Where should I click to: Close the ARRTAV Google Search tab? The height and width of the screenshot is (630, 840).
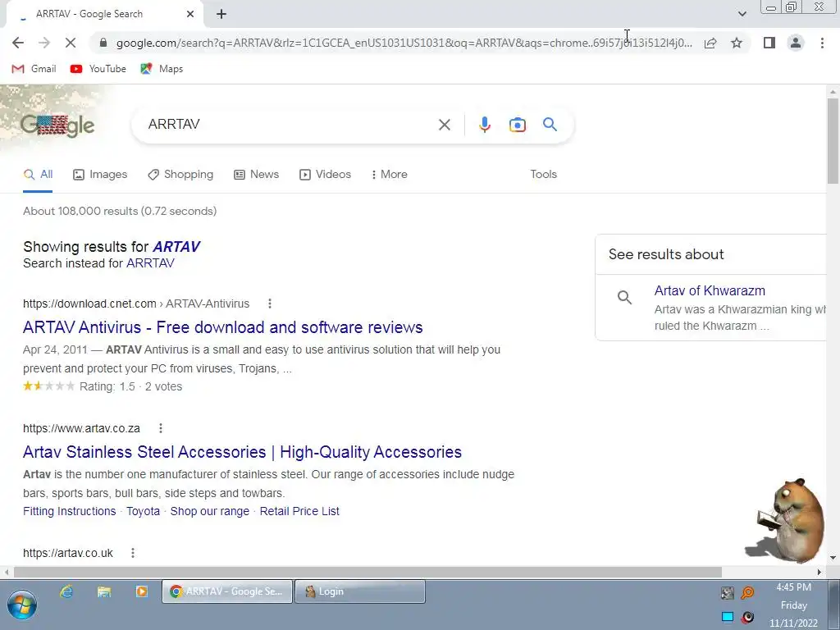pos(190,14)
